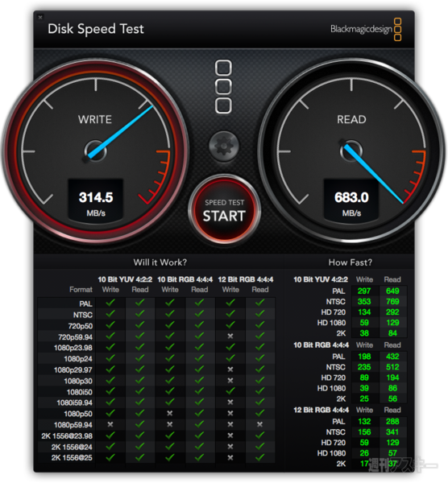Click the 314.5 MB/s write readout
Image resolution: width=448 pixels, height=483 pixels.
(x=96, y=200)
